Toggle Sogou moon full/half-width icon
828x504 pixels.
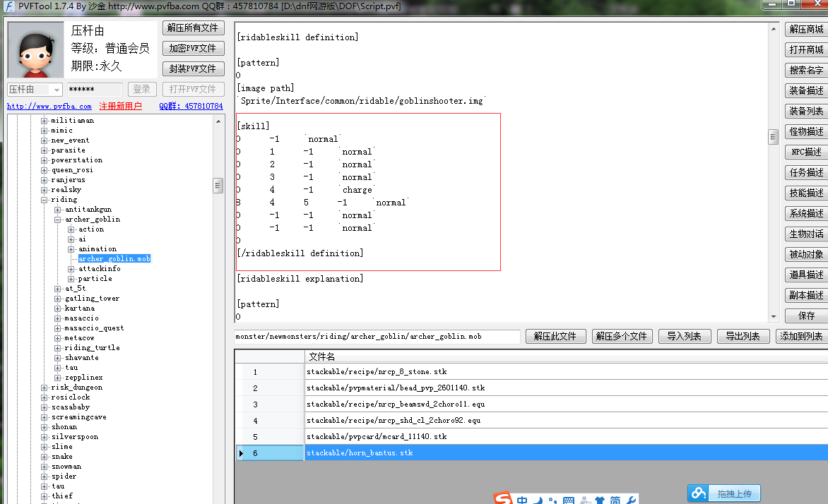538,500
